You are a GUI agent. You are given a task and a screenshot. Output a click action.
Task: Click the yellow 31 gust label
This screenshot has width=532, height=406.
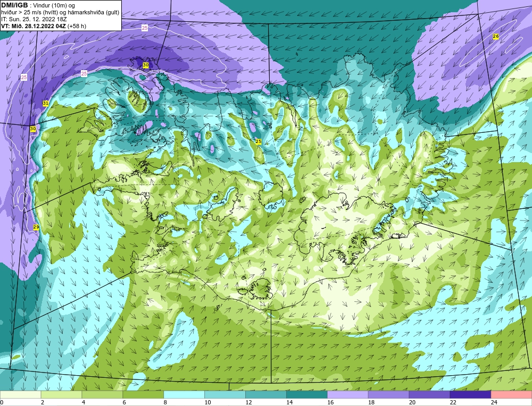pos(45,103)
